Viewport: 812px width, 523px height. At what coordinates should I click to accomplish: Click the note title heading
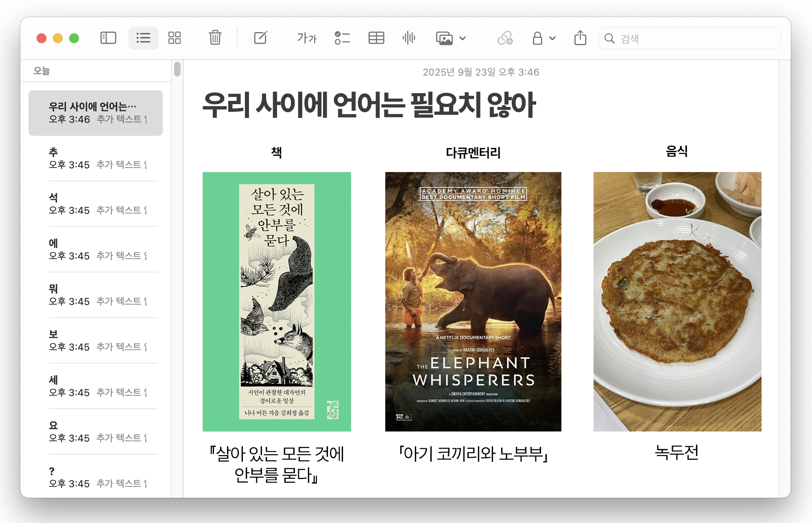pyautogui.click(x=369, y=105)
